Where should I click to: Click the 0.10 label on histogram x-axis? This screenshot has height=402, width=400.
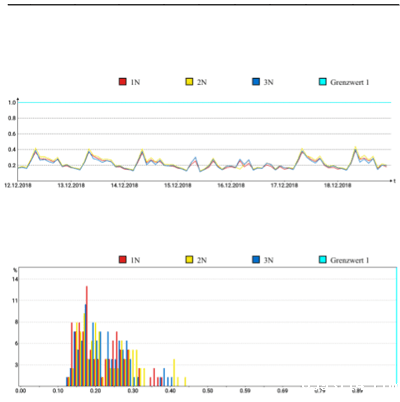click(x=58, y=391)
